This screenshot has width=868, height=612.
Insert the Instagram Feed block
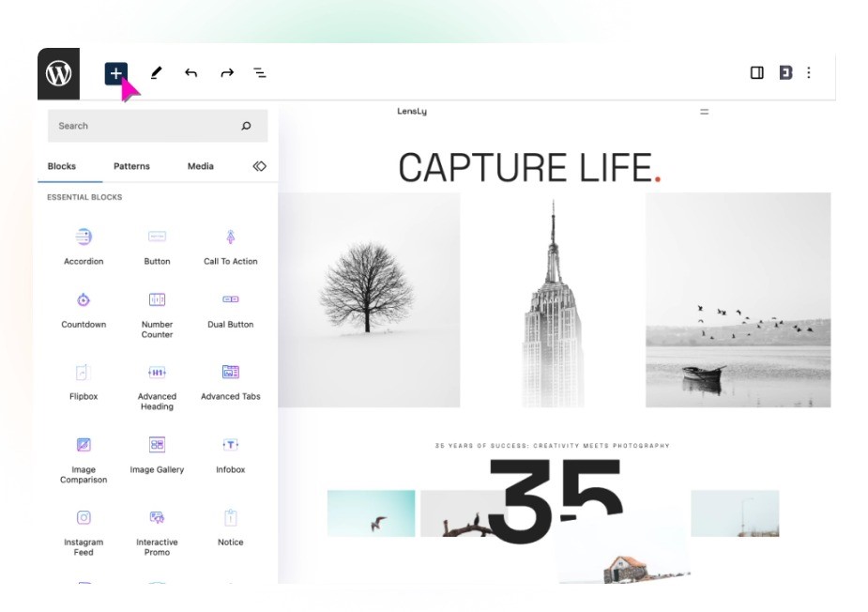click(x=84, y=532)
